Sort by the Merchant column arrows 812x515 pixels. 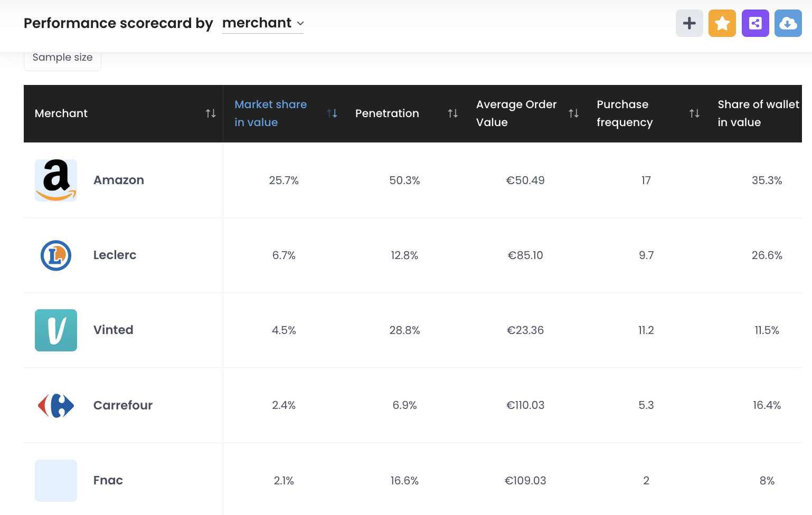coord(211,113)
